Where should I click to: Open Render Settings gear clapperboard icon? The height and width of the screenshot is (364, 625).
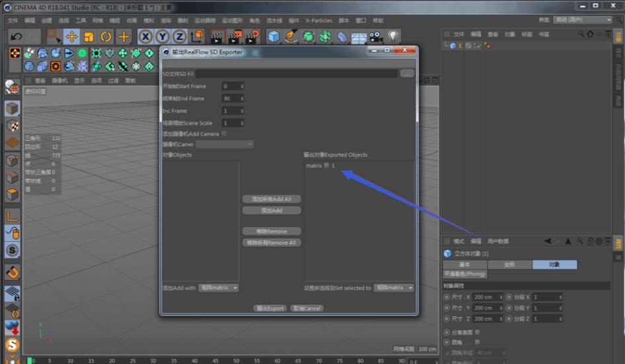coord(252,37)
